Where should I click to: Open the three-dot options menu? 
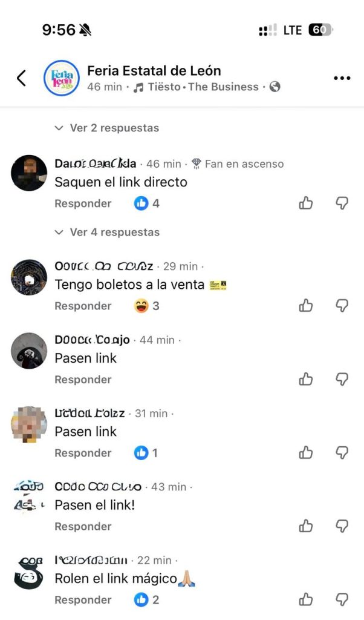point(342,78)
